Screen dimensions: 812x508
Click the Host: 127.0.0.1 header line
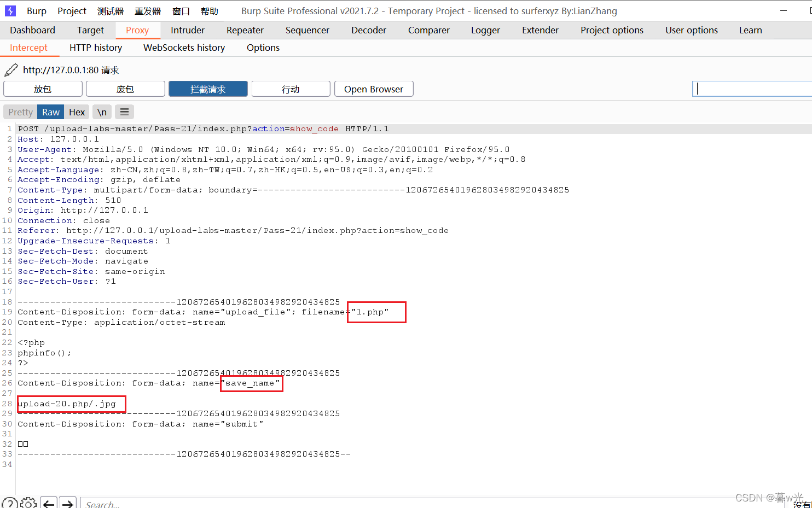click(58, 139)
